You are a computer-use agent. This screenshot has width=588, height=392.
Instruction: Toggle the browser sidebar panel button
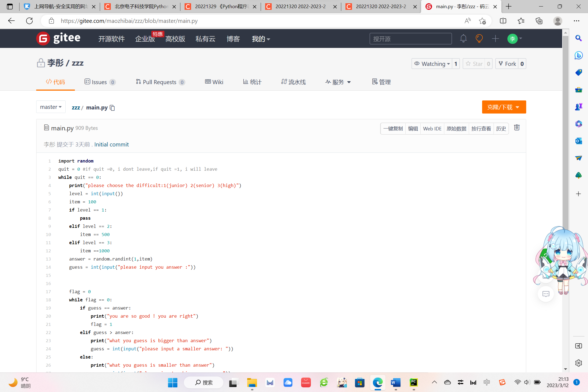click(578, 346)
